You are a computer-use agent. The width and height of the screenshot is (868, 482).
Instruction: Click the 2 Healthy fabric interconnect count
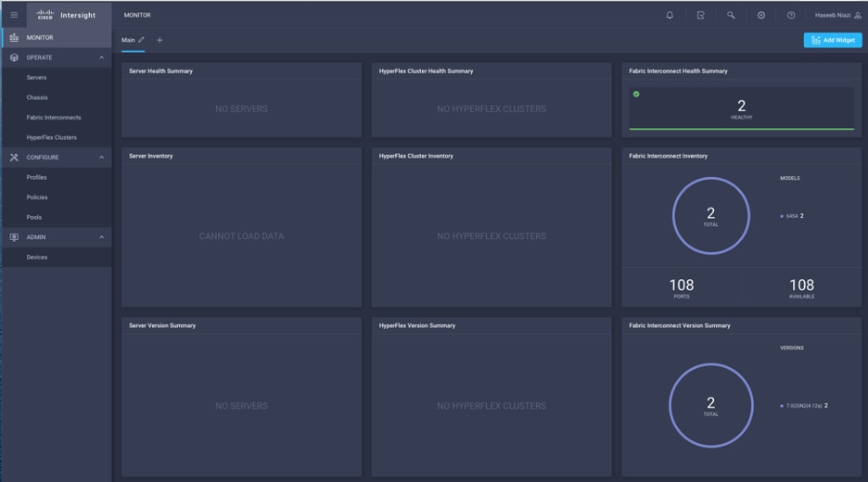click(x=741, y=108)
